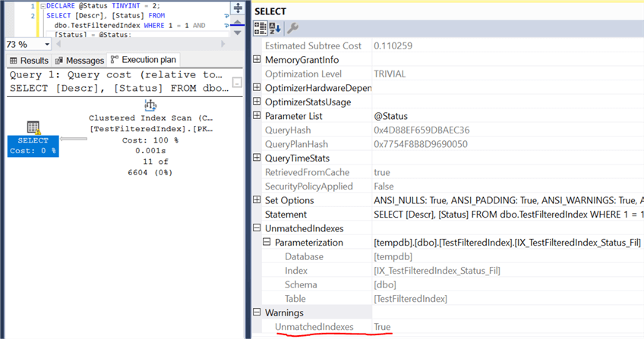The height and width of the screenshot is (339, 644).
Task: Switch properties to Categorized view
Action: point(260,28)
